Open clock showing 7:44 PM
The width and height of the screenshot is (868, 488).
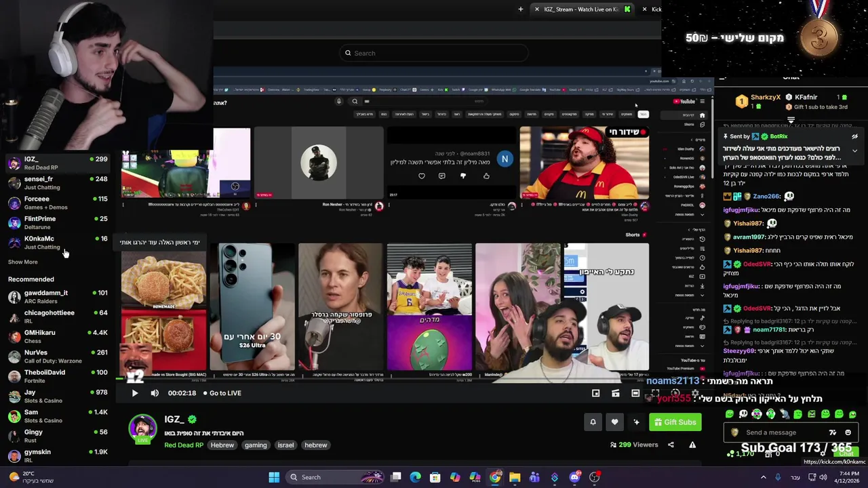coord(848,477)
